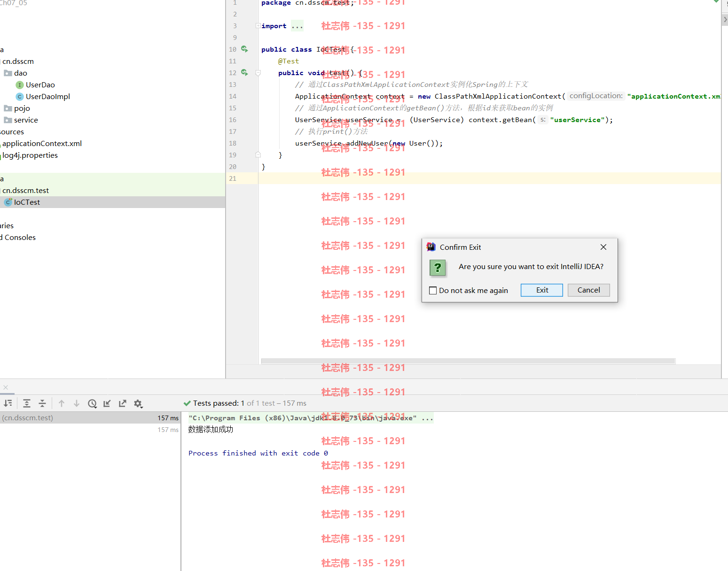Export test results icon
Viewport: 728px width, 571px height.
(123, 403)
